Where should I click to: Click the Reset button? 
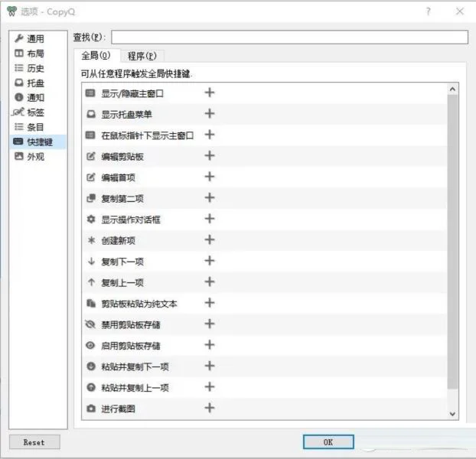[34, 442]
